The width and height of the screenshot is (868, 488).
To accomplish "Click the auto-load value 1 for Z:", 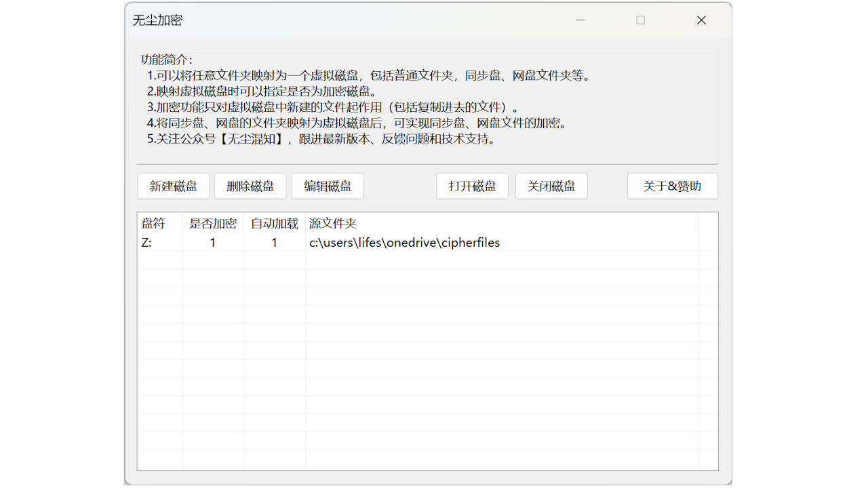I will pos(275,243).
